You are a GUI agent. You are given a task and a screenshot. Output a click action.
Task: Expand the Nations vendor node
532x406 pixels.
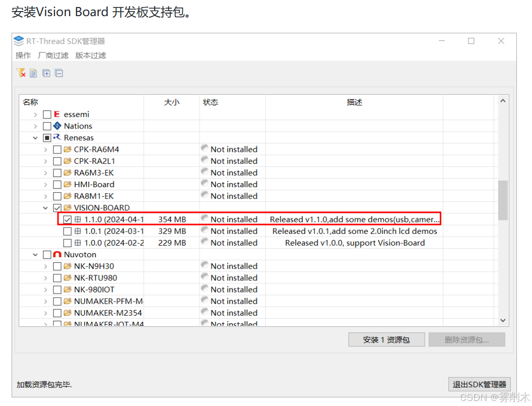pos(35,127)
